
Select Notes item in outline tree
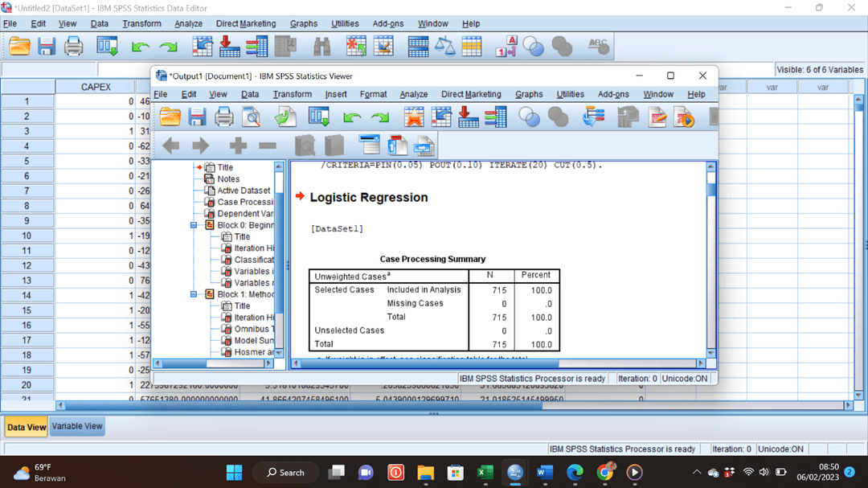228,179
